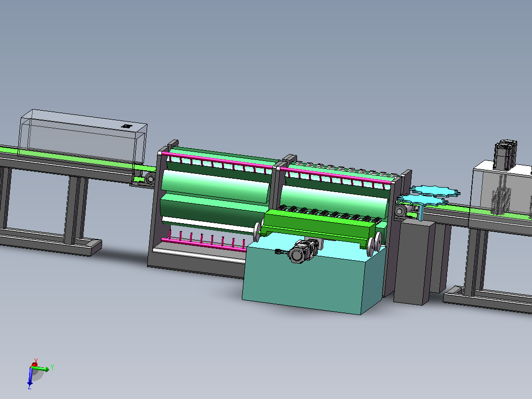
Task: Select the left conveyor support leg
Action: click(x=76, y=211)
